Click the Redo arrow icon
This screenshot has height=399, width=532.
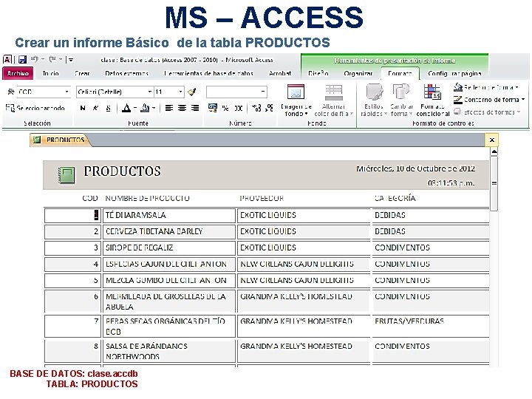pos(52,59)
